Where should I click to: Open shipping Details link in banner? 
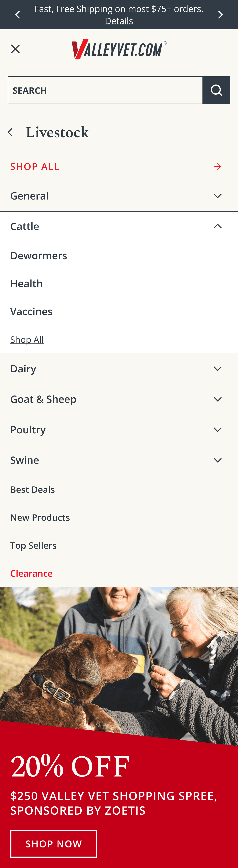119,21
